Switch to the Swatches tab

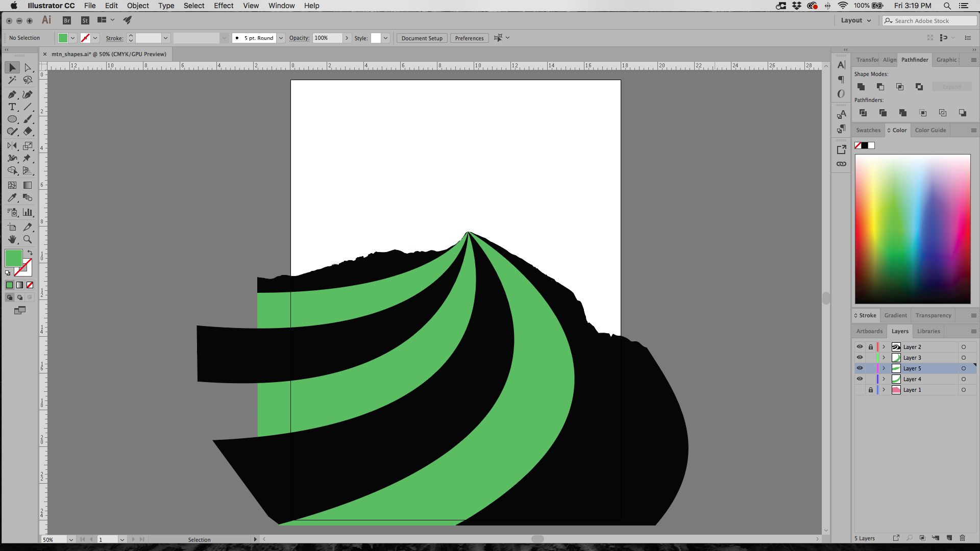tap(868, 130)
